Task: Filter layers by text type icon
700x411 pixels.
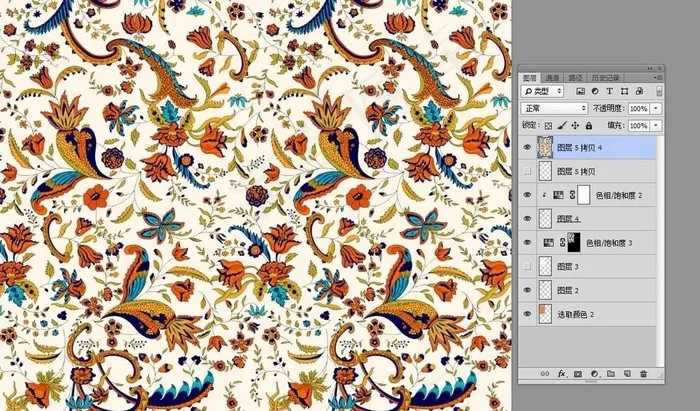Action: click(609, 92)
